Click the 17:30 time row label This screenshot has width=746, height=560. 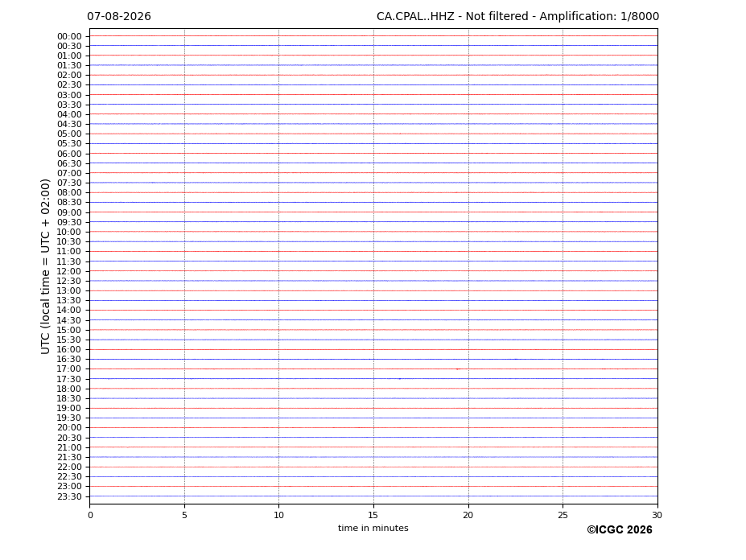pos(69,379)
